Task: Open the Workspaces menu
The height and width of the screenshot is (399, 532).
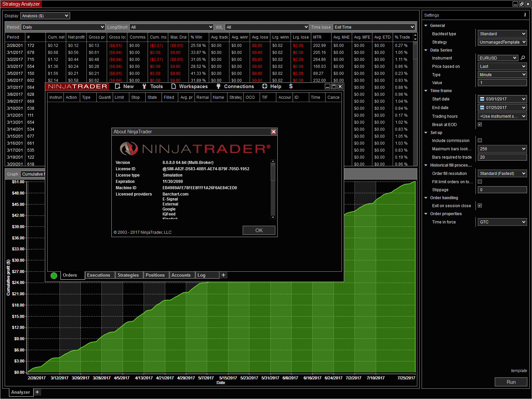Action: pos(190,86)
